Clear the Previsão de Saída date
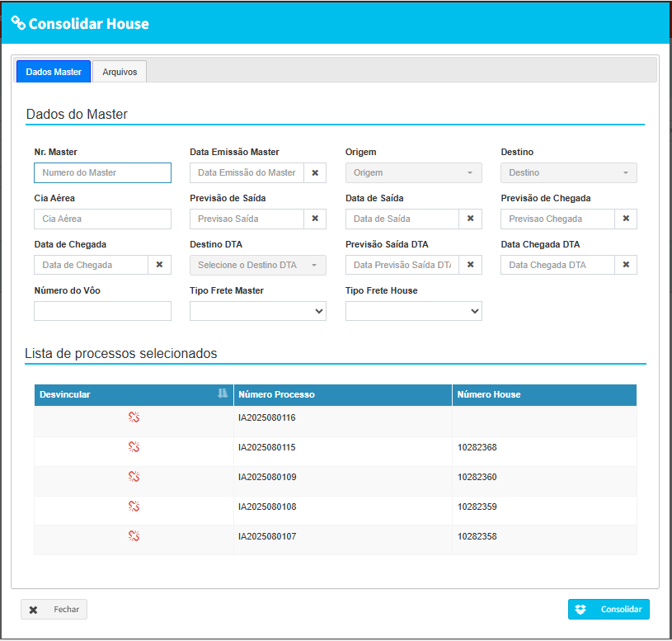The height and width of the screenshot is (641, 672). [x=315, y=219]
